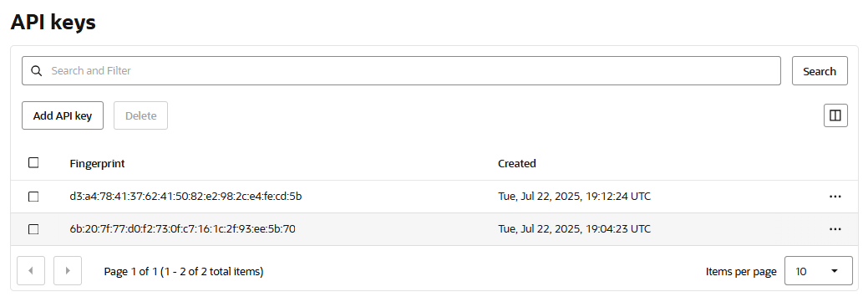Viewport: 868px width, 302px height.
Task: Open actions menu for 6b:20 fingerprint row
Action: 835,229
